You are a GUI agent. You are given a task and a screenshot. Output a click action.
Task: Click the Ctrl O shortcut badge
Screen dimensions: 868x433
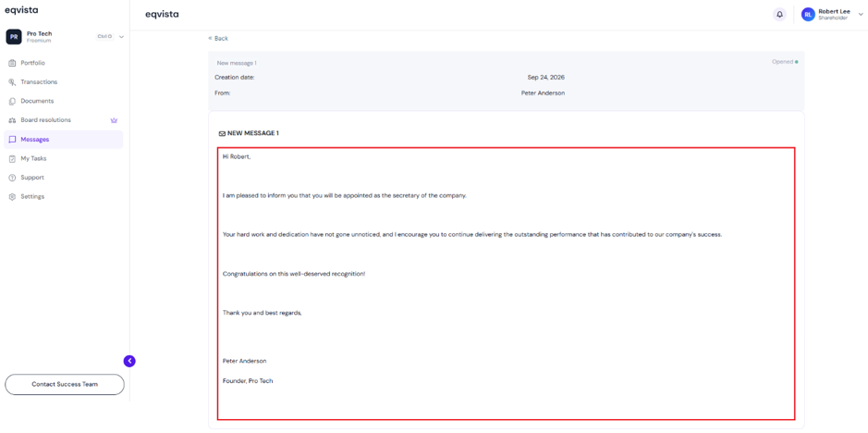coord(104,37)
